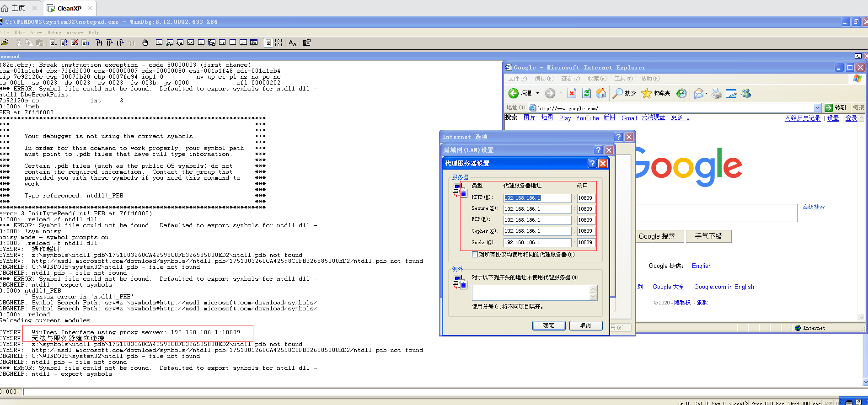Click the 高级搜索 link beside search box
868x405 pixels.
pos(814,207)
